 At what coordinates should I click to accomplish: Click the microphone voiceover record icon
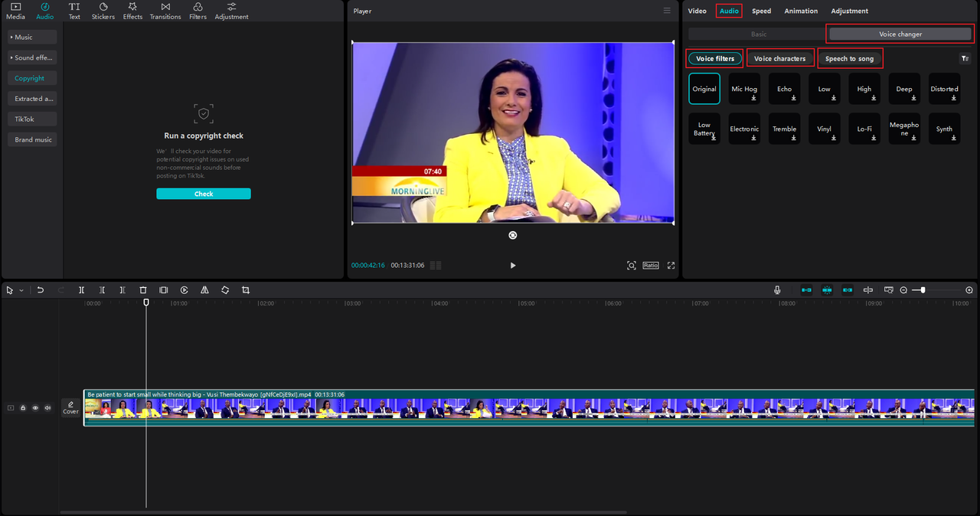pyautogui.click(x=777, y=290)
